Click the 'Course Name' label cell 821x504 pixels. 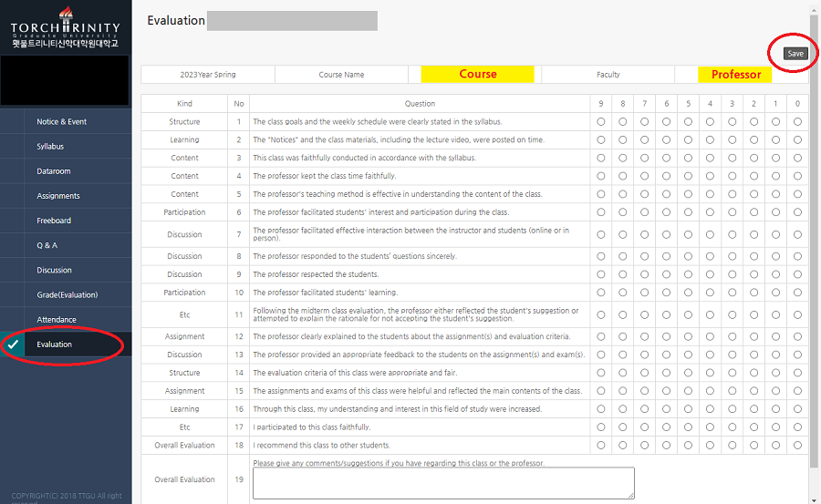coord(341,75)
